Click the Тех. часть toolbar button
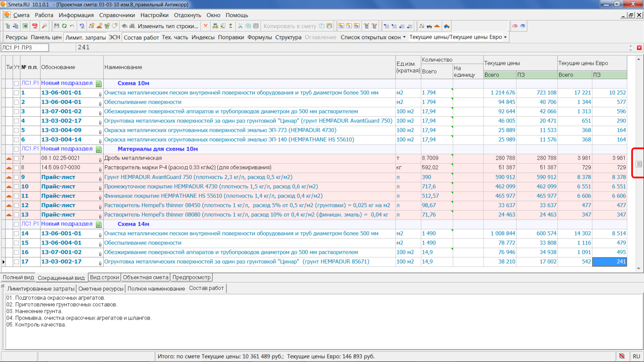The height and width of the screenshot is (362, 644). tap(175, 37)
